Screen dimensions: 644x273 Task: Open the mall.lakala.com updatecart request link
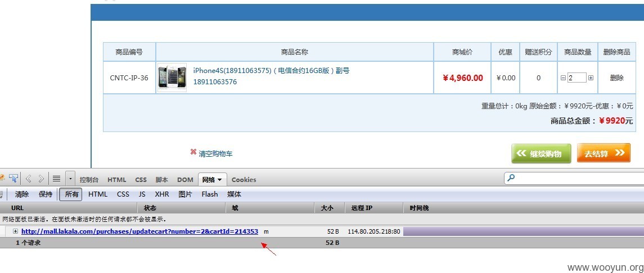[139, 231]
